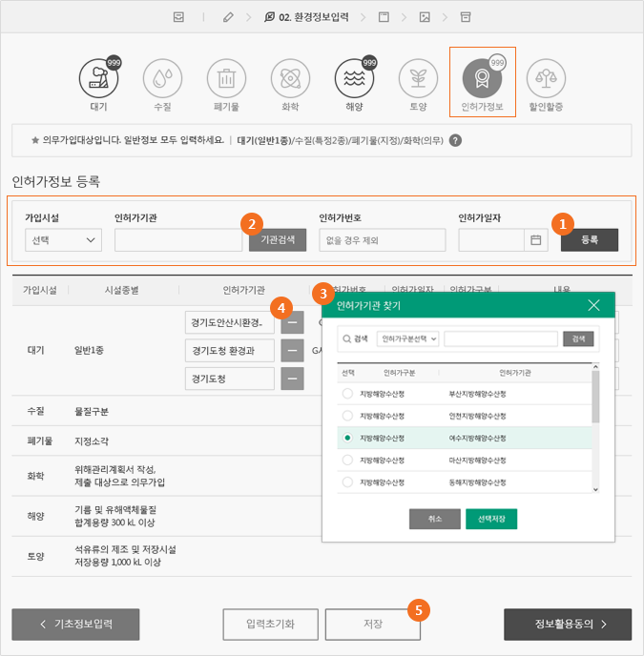This screenshot has width=644, height=656.
Task: Open the 폐기물 trash bin icon
Action: point(226,78)
